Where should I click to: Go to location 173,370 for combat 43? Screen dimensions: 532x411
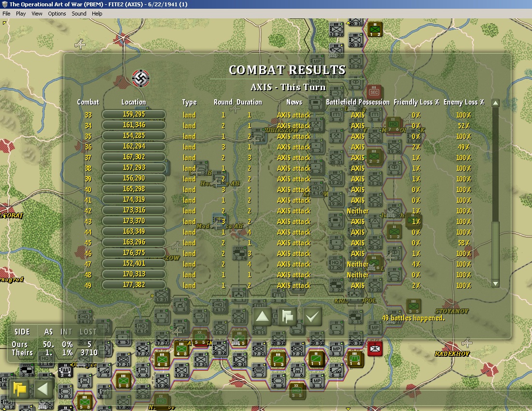coord(134,221)
